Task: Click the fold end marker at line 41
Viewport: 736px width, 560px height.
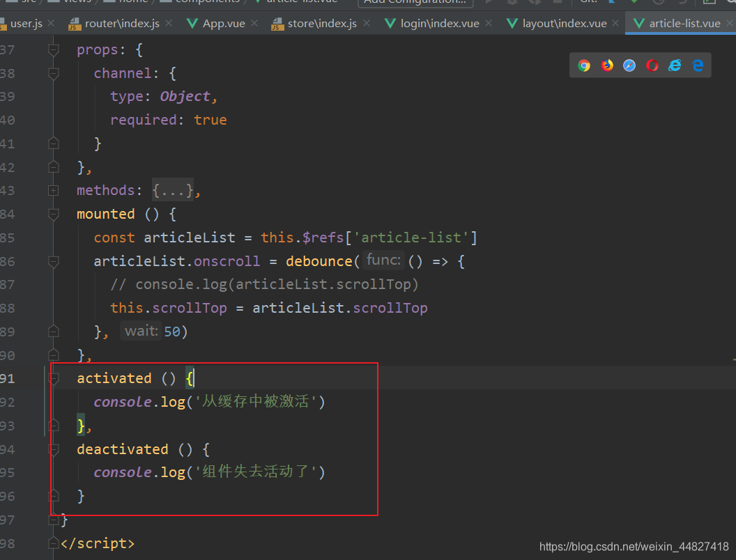Action: (x=54, y=143)
